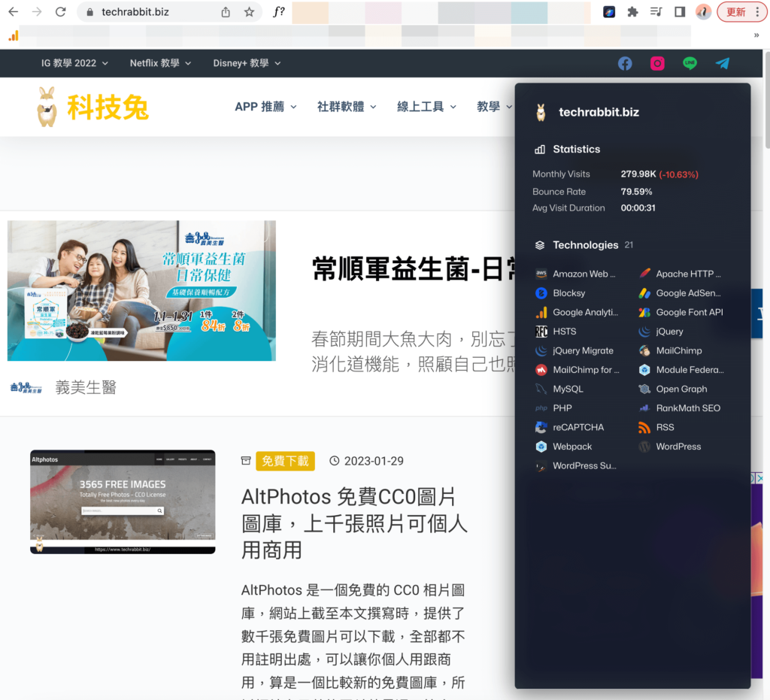Image resolution: width=770 pixels, height=700 pixels.
Task: Click the Webpack technology icon
Action: point(541,446)
